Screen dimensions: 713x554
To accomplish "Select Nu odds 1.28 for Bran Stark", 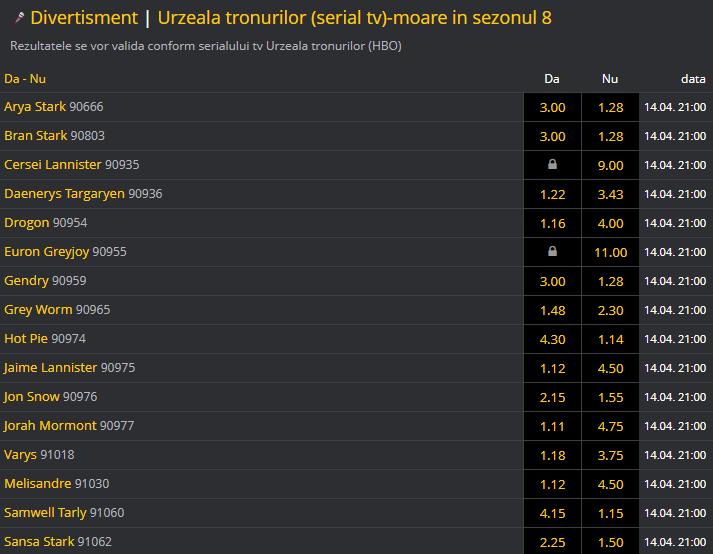I will point(610,136).
